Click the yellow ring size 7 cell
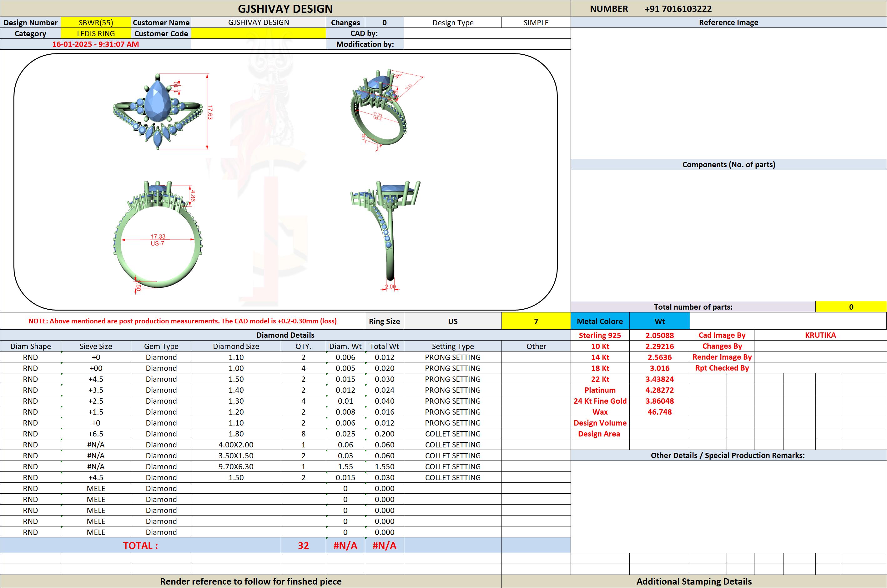The width and height of the screenshot is (887, 588). (x=536, y=321)
